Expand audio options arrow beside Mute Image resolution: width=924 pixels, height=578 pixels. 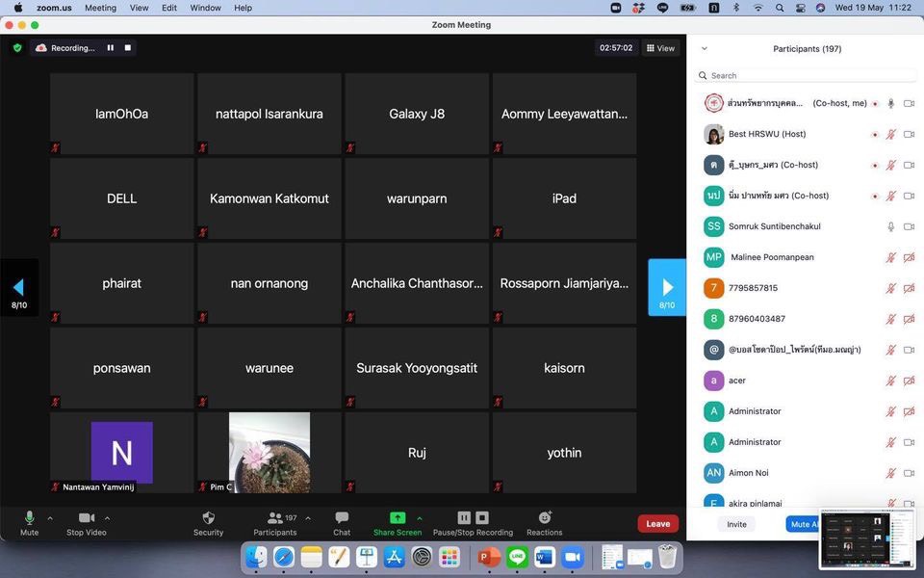point(50,518)
